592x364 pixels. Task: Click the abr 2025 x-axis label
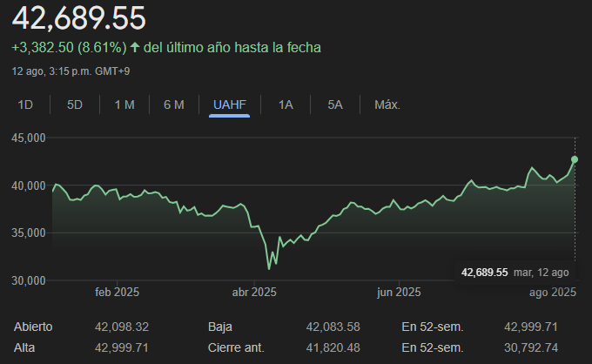254,293
